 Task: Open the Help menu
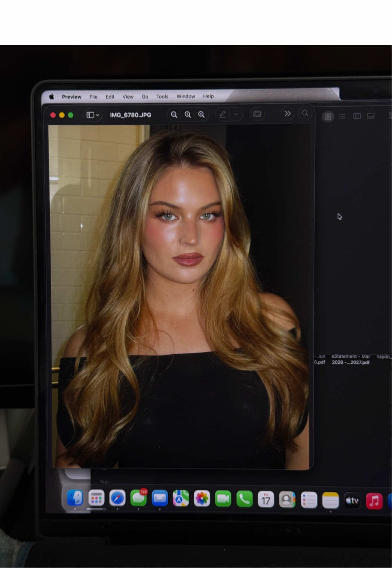[208, 96]
